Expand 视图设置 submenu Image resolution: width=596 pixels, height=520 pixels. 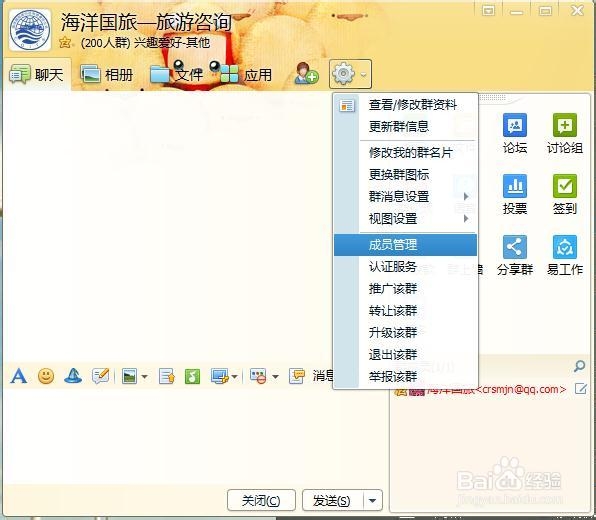tap(406, 219)
